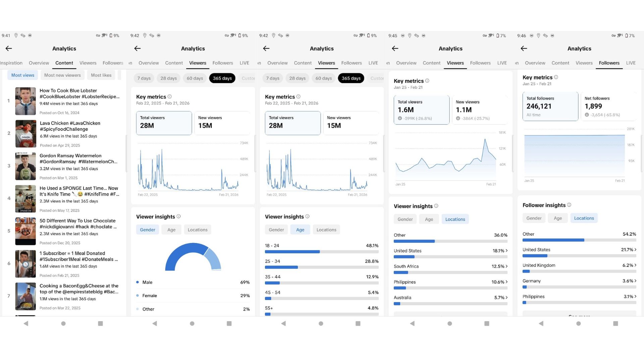Open LIVE tab on Followers screen

point(631,63)
